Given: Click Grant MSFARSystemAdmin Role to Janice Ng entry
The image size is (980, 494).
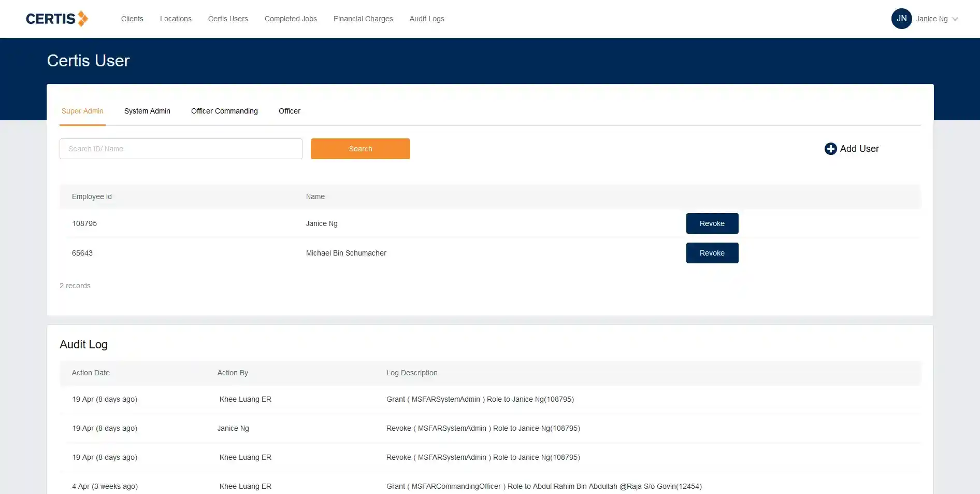Looking at the screenshot, I should (x=480, y=399).
